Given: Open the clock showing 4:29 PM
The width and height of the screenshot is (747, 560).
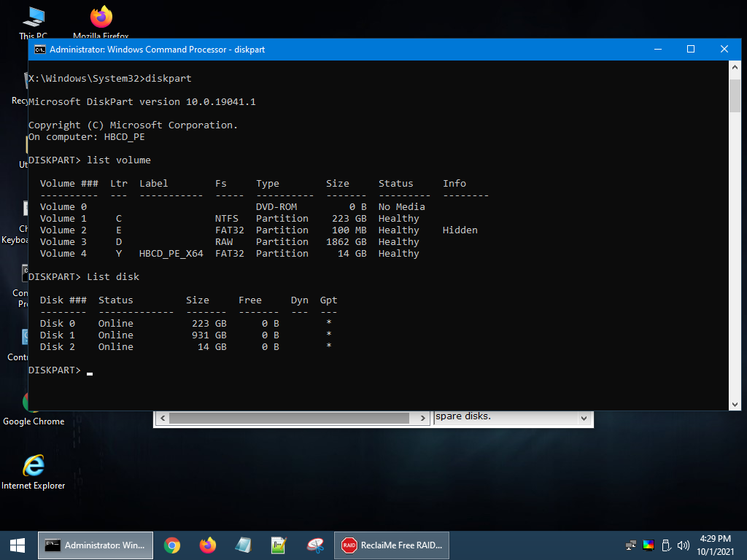Looking at the screenshot, I should pos(716,545).
